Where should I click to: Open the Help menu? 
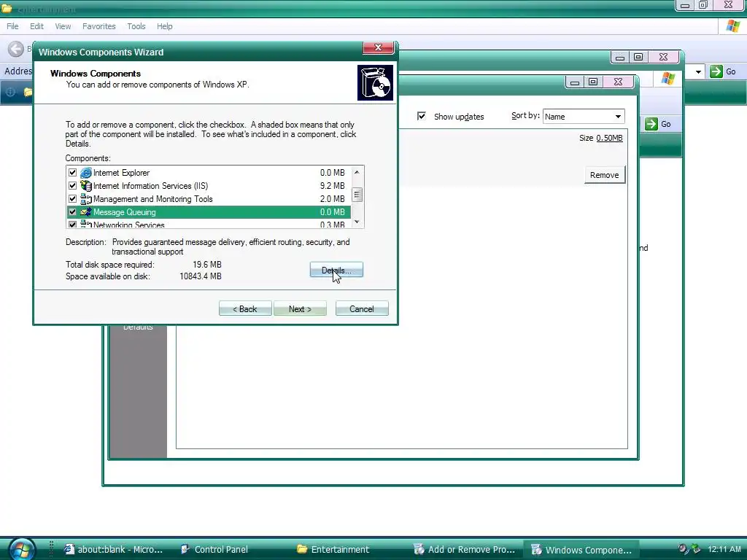[164, 26]
